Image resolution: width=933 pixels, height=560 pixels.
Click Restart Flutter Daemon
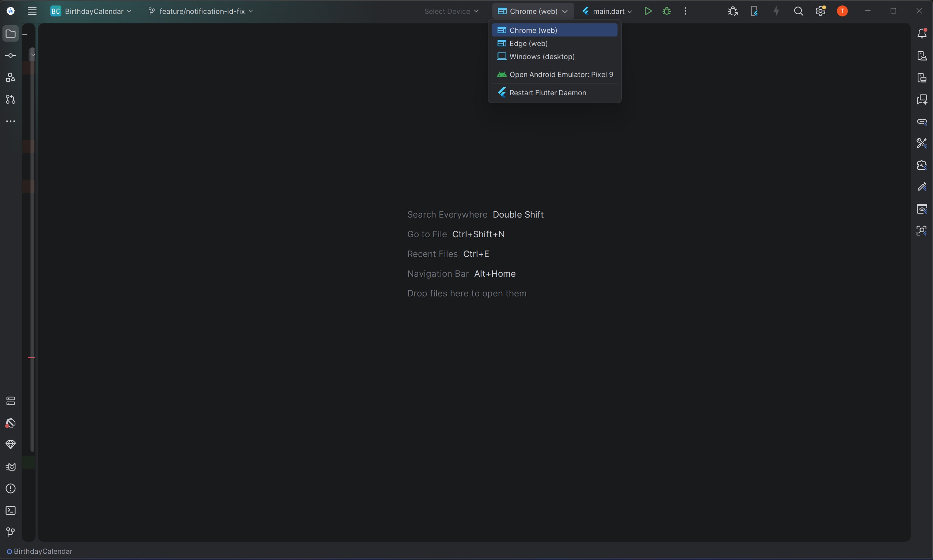[555, 93]
